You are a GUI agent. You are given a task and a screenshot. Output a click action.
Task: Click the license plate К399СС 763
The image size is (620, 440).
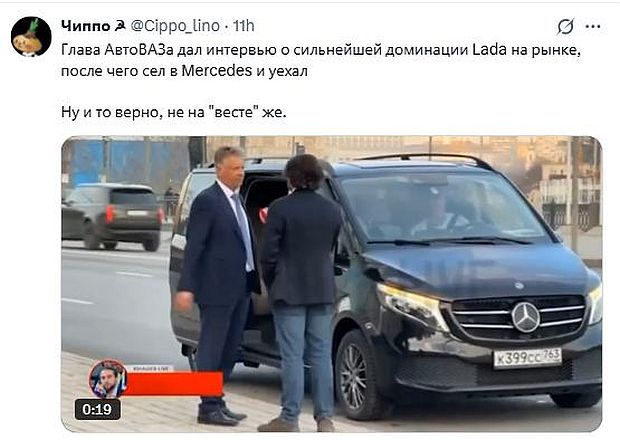point(527,358)
